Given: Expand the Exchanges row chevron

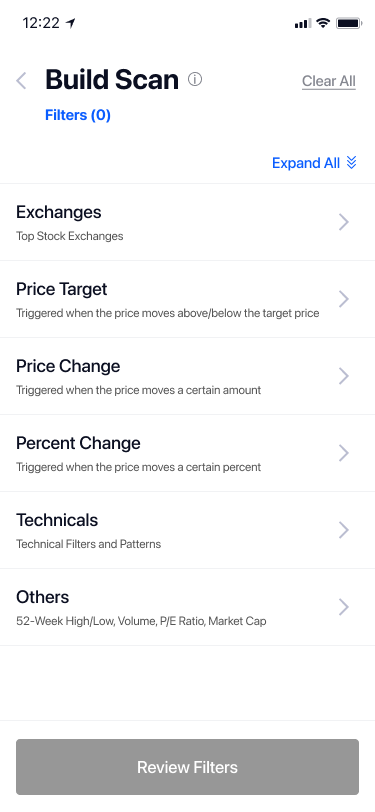Looking at the screenshot, I should click(343, 222).
